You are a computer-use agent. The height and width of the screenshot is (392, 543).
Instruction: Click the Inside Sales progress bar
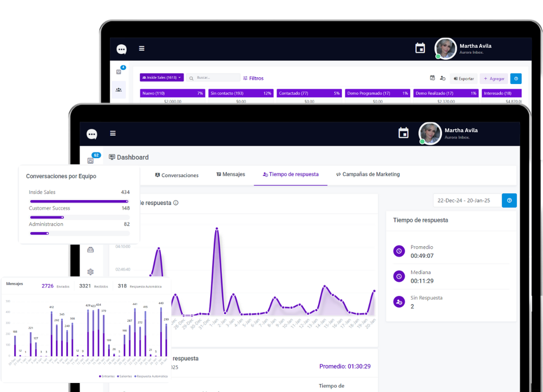pyautogui.click(x=79, y=201)
